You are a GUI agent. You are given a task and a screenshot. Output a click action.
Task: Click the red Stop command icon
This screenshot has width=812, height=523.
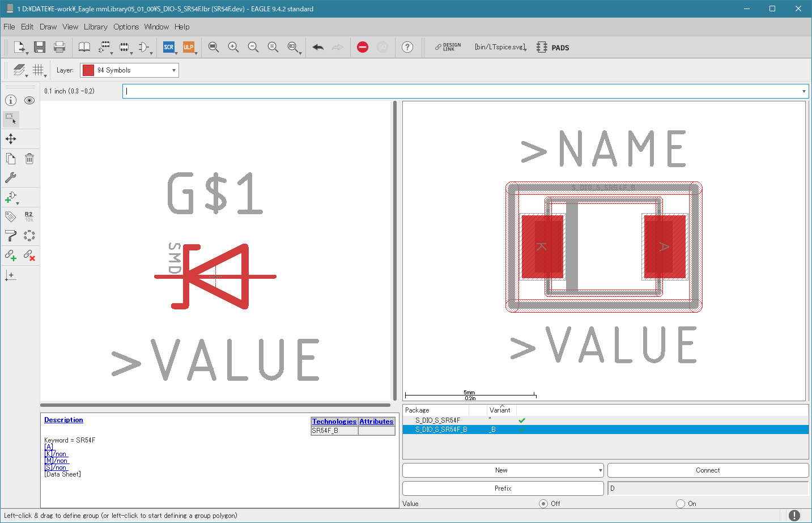pyautogui.click(x=363, y=47)
